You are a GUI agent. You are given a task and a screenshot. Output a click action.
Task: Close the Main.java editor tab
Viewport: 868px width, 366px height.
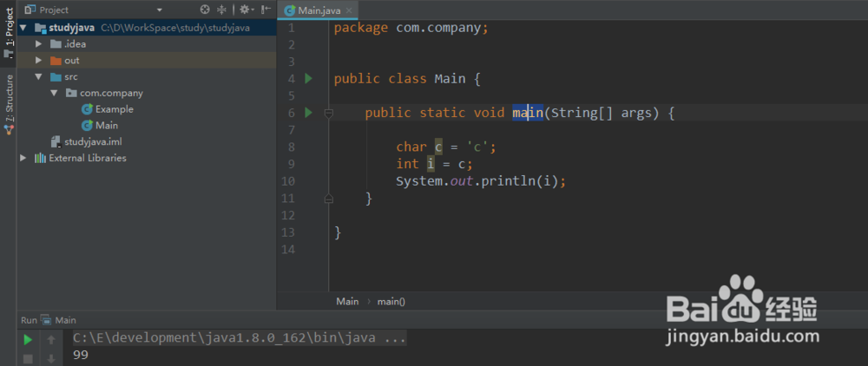[349, 10]
